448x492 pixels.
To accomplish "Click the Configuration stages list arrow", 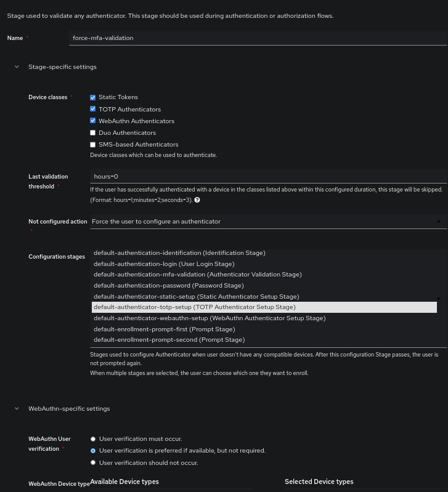I will (x=439, y=299).
